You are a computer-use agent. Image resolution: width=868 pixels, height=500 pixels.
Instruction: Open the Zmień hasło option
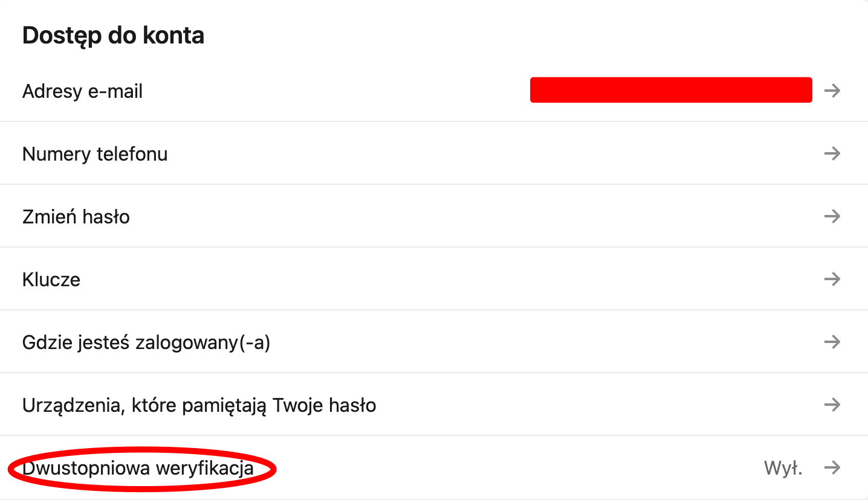[76, 217]
